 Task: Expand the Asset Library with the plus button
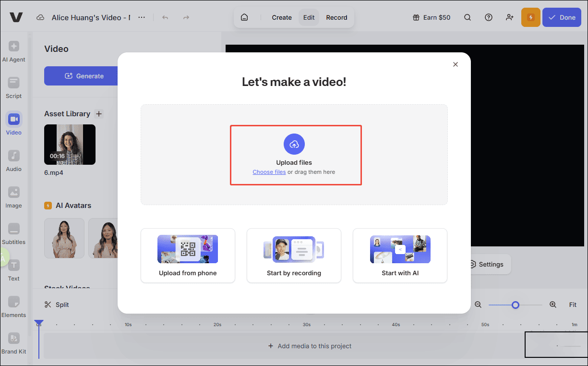coord(99,114)
